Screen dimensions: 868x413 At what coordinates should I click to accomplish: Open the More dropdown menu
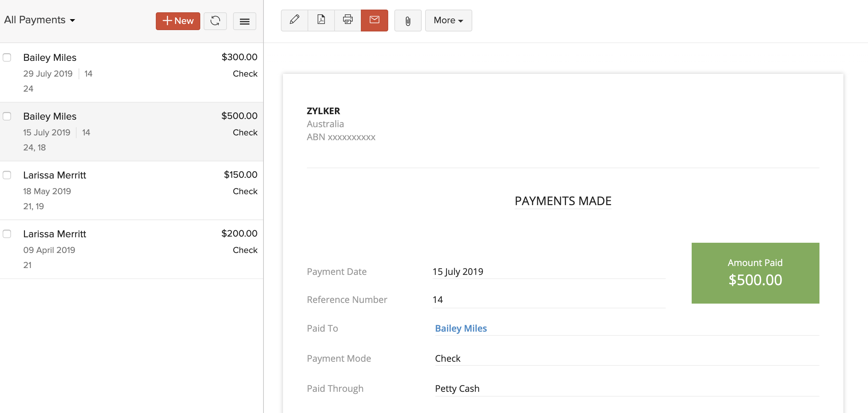tap(448, 21)
